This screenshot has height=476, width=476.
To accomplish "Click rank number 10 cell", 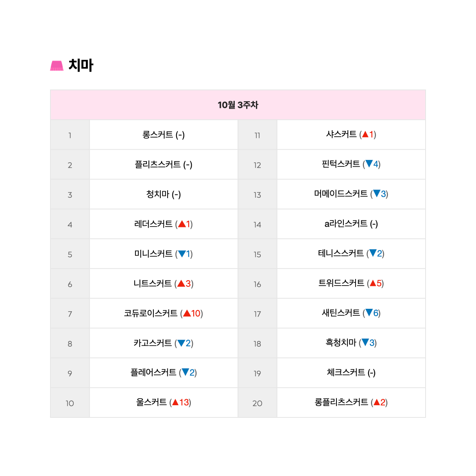I will [70, 403].
